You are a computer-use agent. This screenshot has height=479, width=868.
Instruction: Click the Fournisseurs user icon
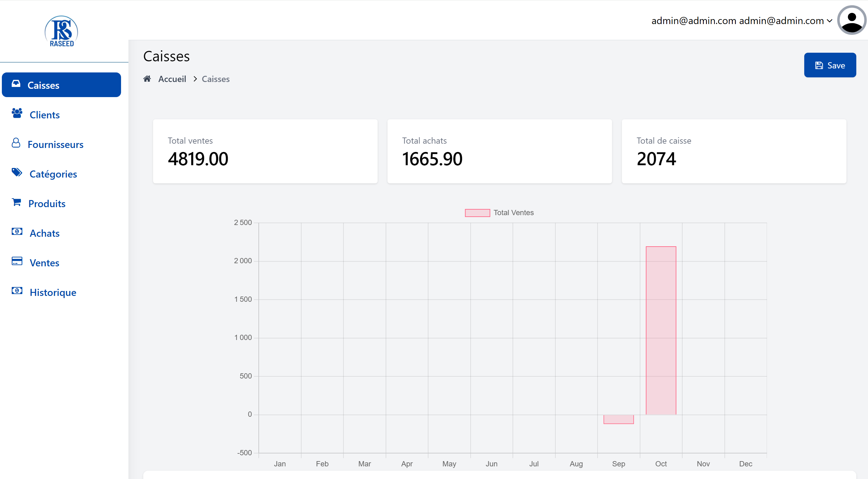click(16, 143)
